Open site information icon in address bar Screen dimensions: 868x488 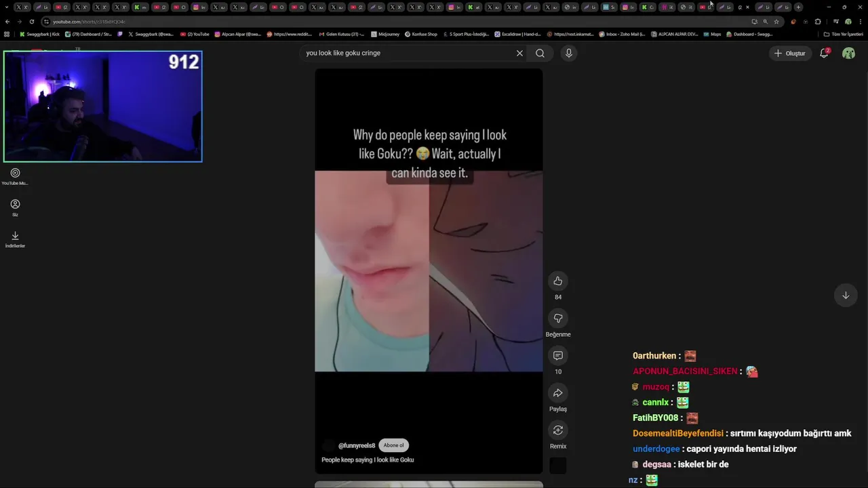click(x=46, y=22)
